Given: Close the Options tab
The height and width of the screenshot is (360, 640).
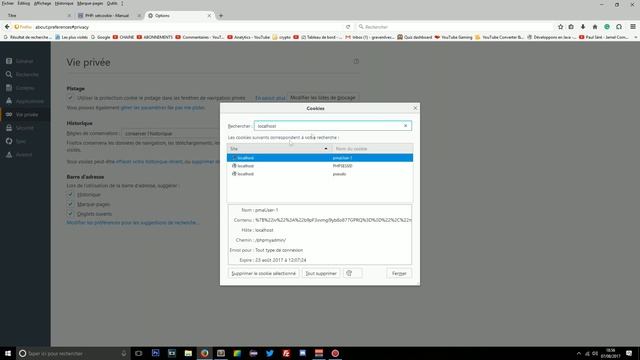Looking at the screenshot, I should tap(209, 16).
